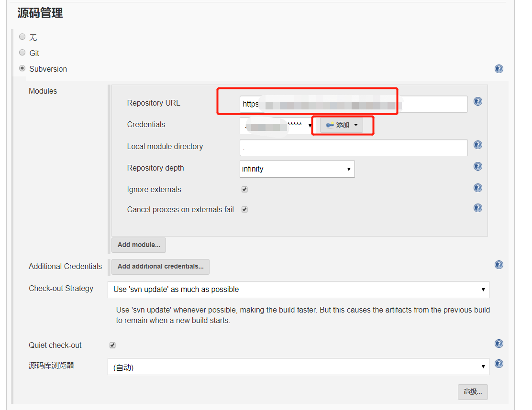The image size is (532, 410).
Task: Open help for Ignore externals
Action: click(x=478, y=188)
